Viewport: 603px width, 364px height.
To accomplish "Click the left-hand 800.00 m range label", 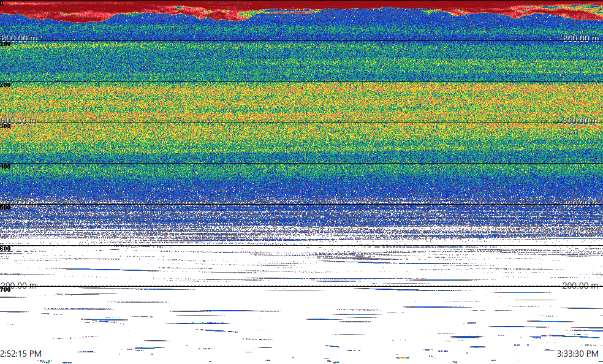I will pos(19,38).
